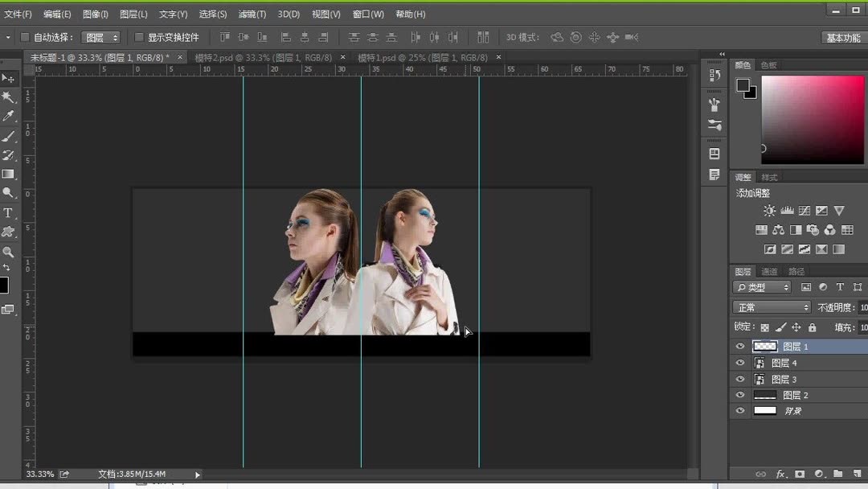Viewport: 868px width, 489px height.
Task: Open the 滤镜(T) menu
Action: [252, 14]
